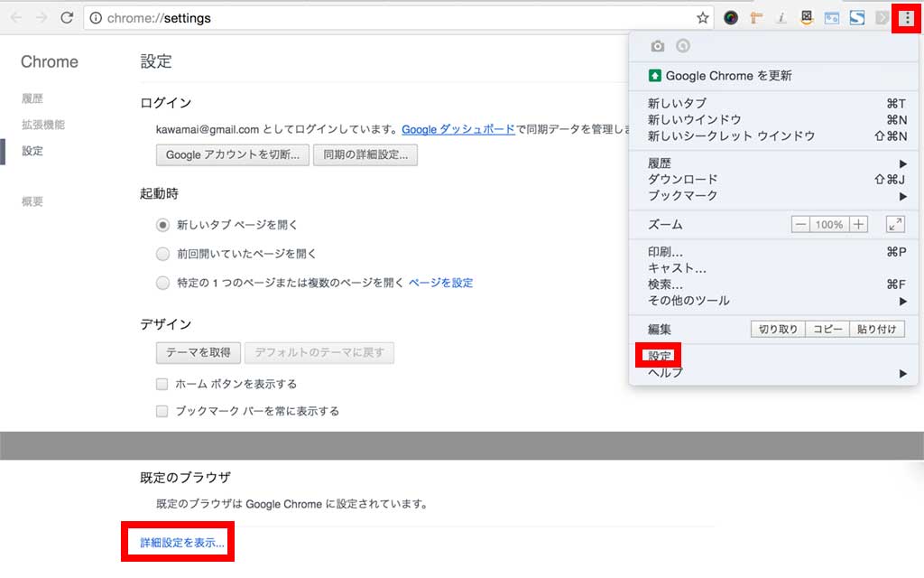The height and width of the screenshot is (578, 924).
Task: Zoom out with the minus button
Action: tap(800, 224)
